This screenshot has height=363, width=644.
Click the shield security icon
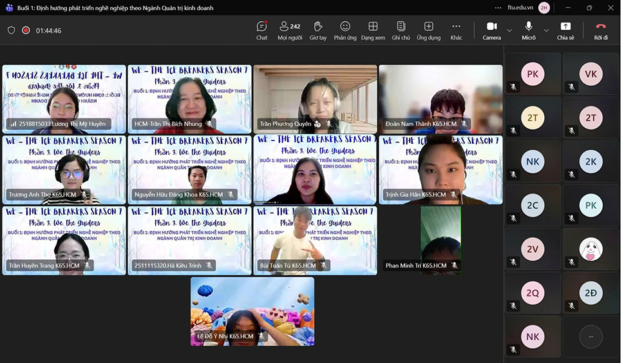[x=12, y=30]
